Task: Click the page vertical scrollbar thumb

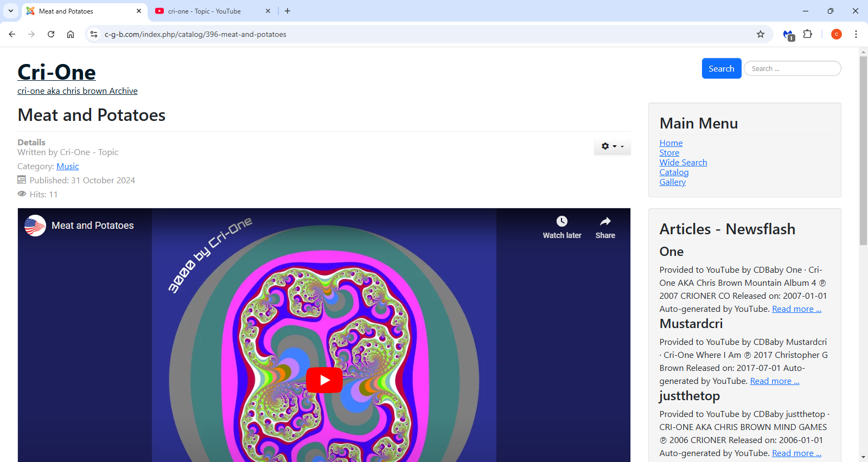Action: tap(863, 151)
